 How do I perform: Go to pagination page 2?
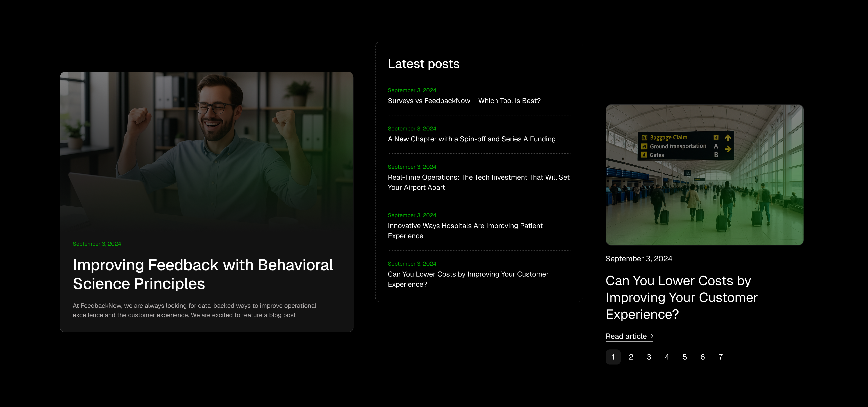coord(631,357)
